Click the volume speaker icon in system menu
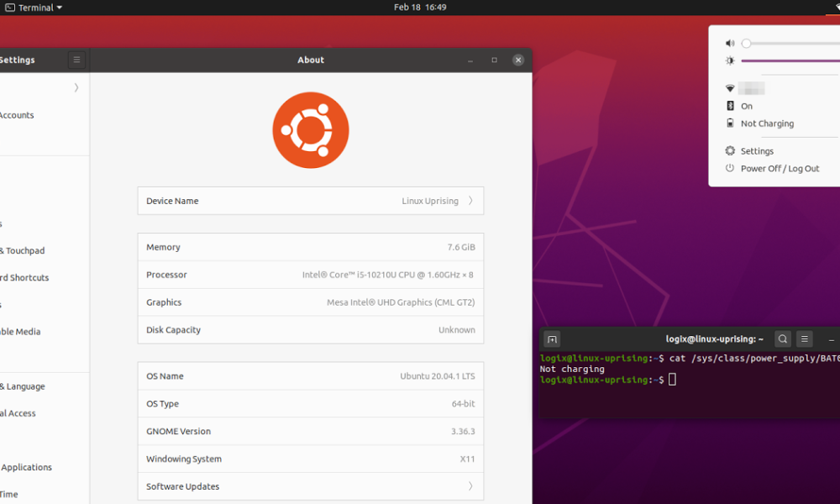This screenshot has height=504, width=840. [x=730, y=44]
